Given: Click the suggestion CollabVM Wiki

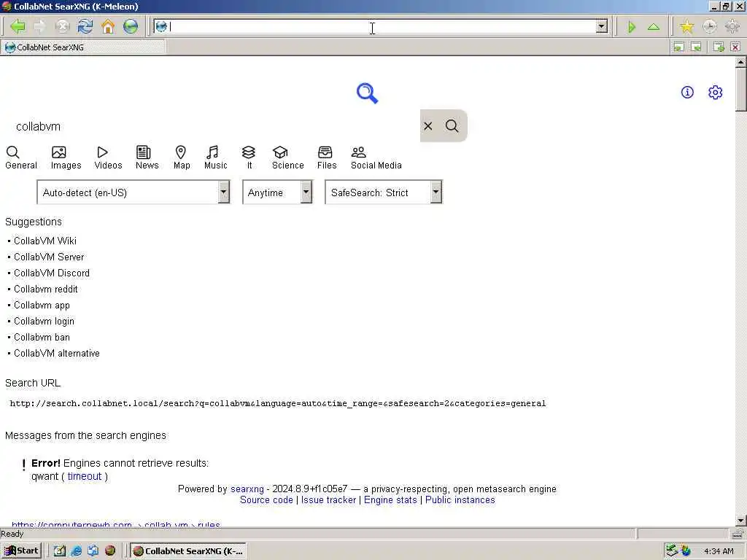Looking at the screenshot, I should (x=44, y=241).
